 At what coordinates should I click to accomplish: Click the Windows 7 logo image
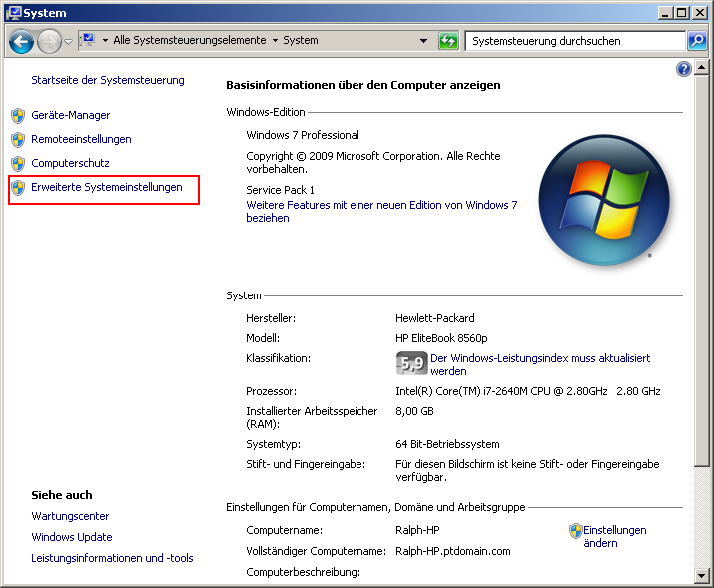click(x=604, y=201)
